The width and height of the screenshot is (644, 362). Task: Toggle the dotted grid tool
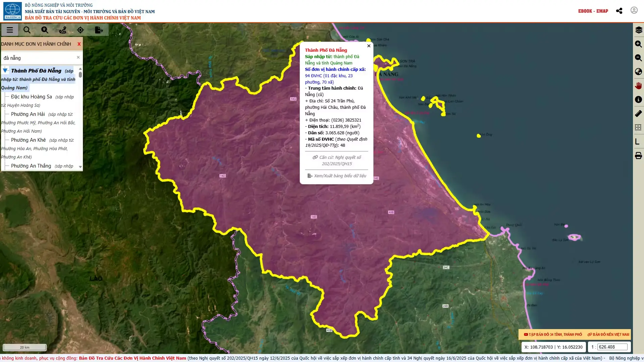pyautogui.click(x=638, y=127)
